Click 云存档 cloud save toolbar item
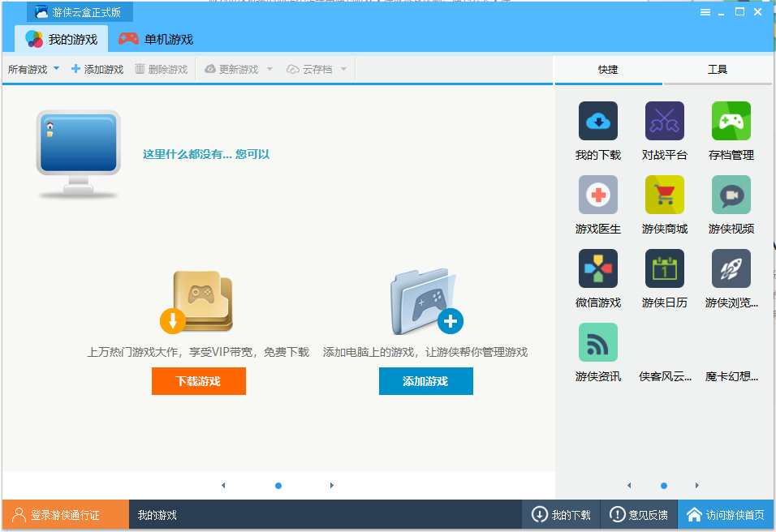Viewport: 776px width, 532px height. coord(309,69)
